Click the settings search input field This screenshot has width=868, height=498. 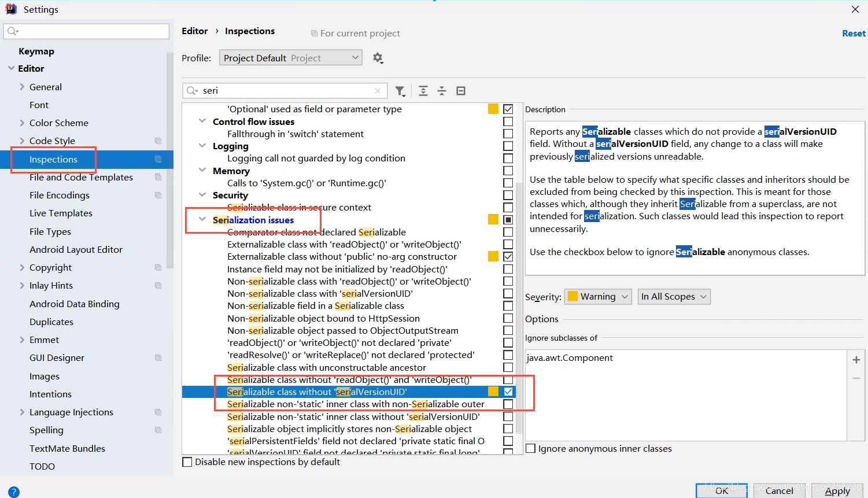[87, 31]
